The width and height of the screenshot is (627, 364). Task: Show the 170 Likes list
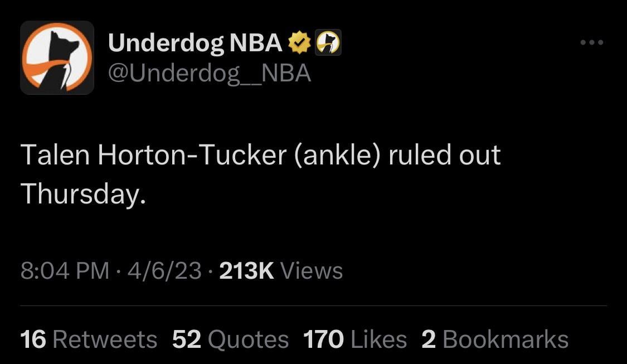(x=354, y=339)
